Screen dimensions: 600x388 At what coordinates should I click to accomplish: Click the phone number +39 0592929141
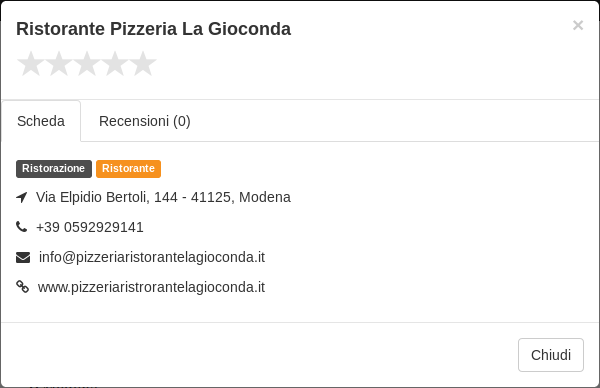90,227
